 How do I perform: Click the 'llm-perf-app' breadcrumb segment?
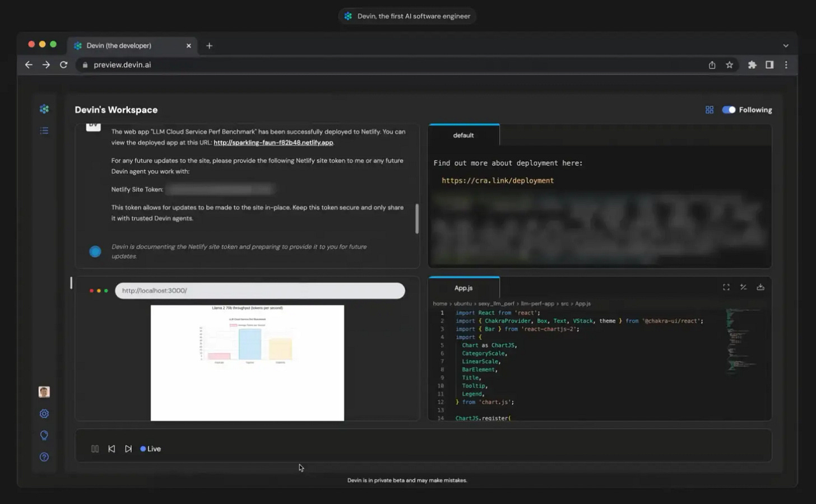coord(537,304)
